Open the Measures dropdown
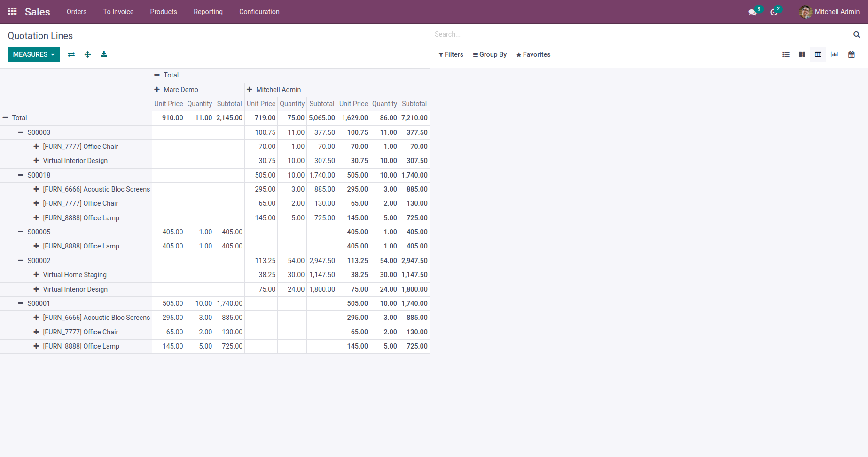 (x=34, y=54)
